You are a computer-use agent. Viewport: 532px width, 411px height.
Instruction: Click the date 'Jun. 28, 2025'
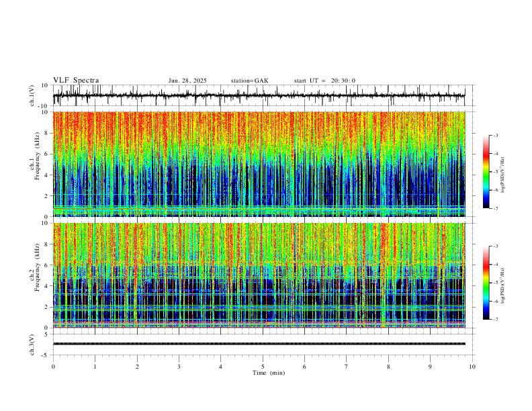click(x=187, y=81)
